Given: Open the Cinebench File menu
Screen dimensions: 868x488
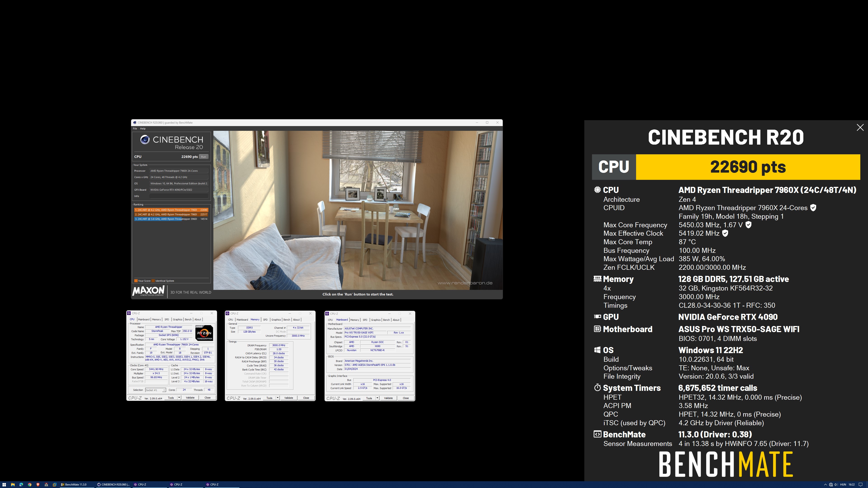Looking at the screenshot, I should pyautogui.click(x=135, y=129).
